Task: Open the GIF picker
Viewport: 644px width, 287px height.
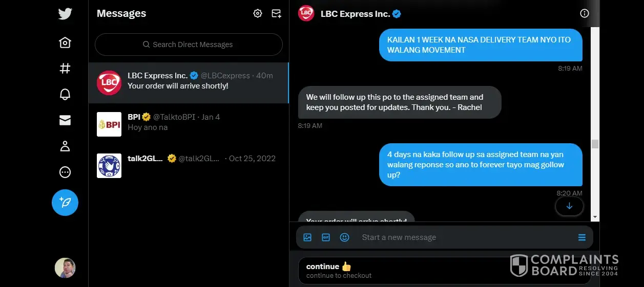Action: tap(326, 237)
